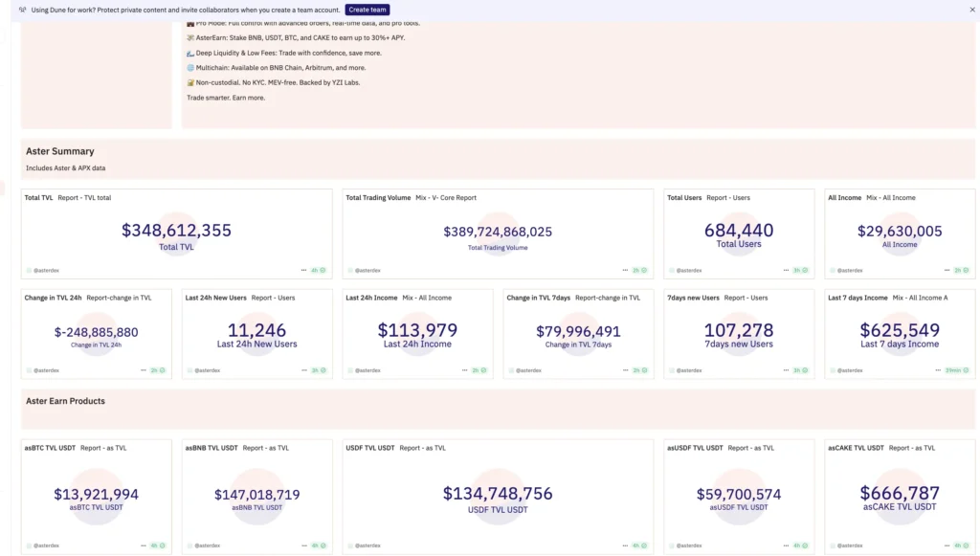Screen dimensions: 980x556
Task: Open 'Report-change in TVL' link on Change in TVL 24h
Action: click(119, 298)
